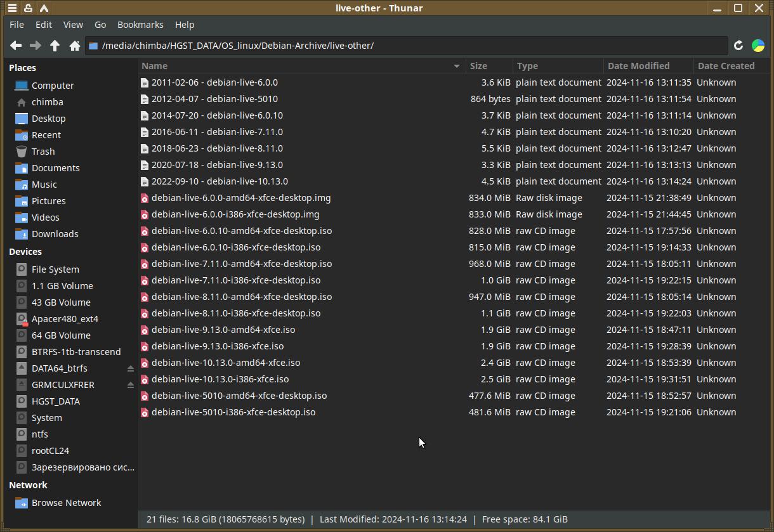The height and width of the screenshot is (532, 774).
Task: Open the Bookmarks menu
Action: (x=140, y=25)
